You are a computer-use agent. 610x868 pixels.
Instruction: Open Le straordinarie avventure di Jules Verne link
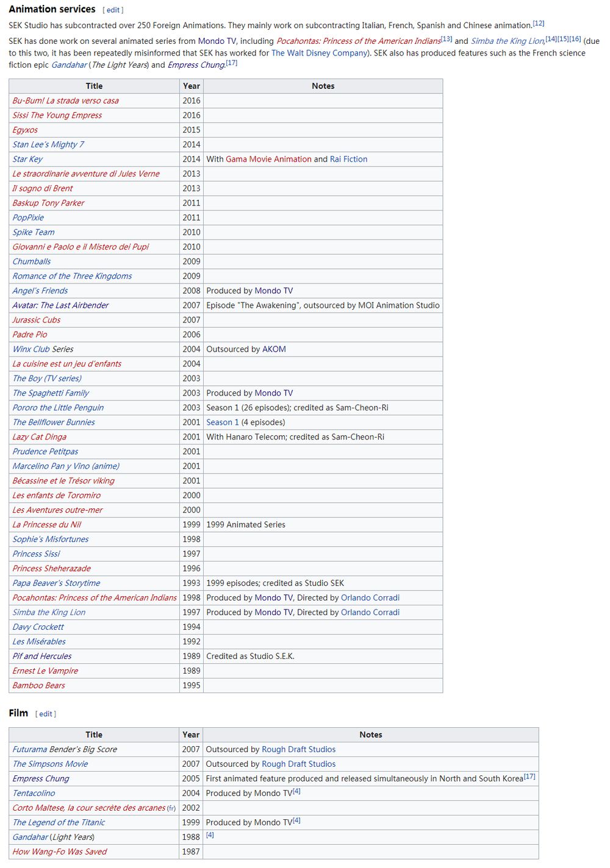[x=86, y=174]
